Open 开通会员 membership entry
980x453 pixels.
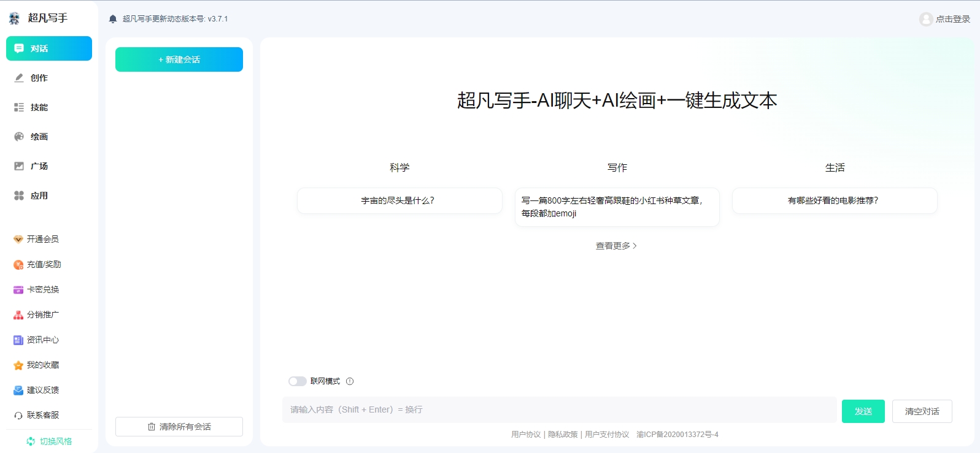click(43, 239)
